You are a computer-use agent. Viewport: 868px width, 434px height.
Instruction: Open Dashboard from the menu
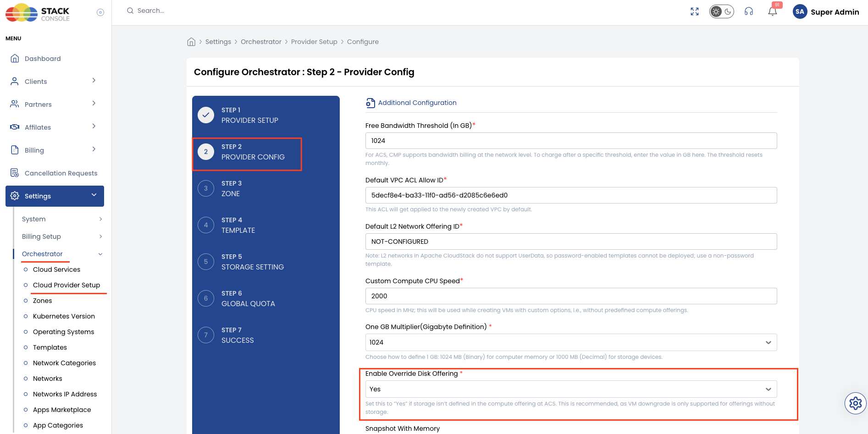pos(43,59)
